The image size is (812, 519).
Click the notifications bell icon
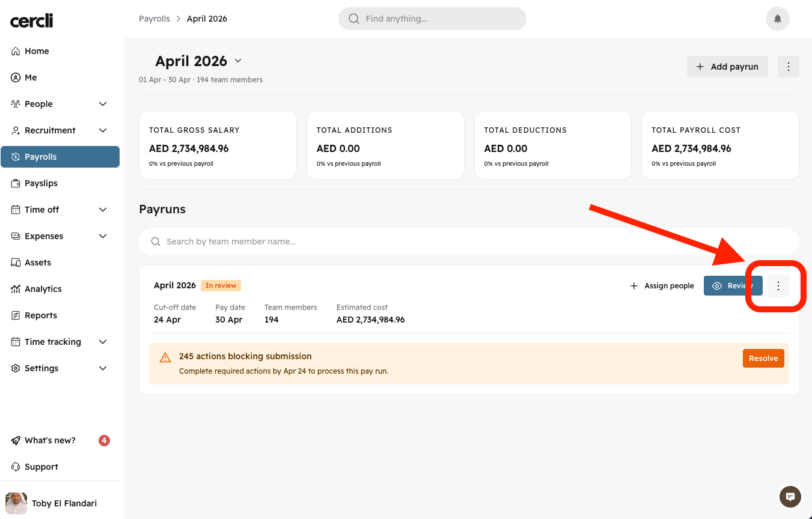tap(777, 19)
